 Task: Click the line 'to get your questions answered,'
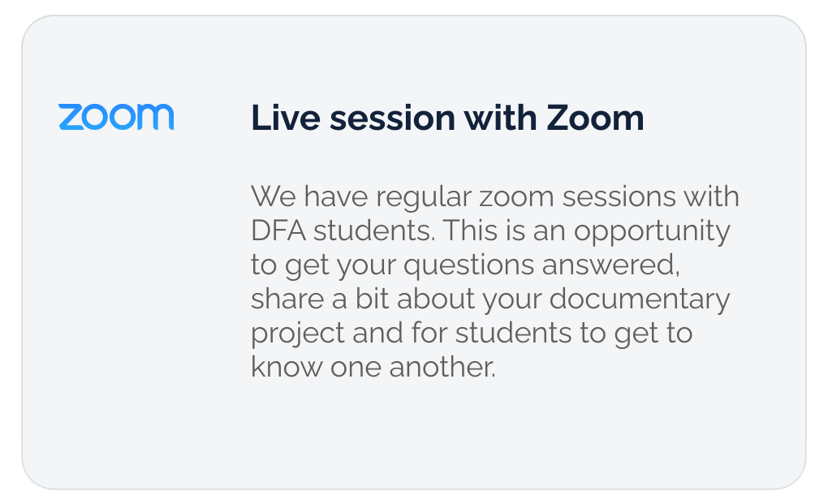465,265
